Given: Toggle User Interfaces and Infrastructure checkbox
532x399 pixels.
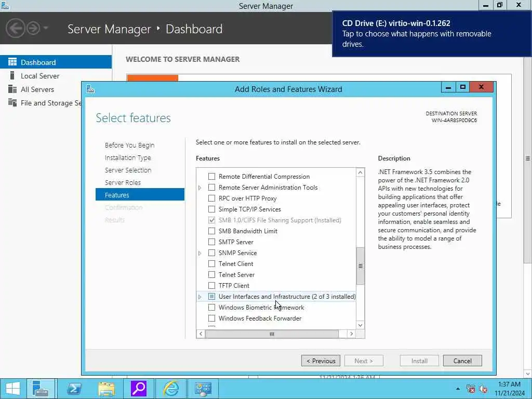Looking at the screenshot, I should point(211,297).
